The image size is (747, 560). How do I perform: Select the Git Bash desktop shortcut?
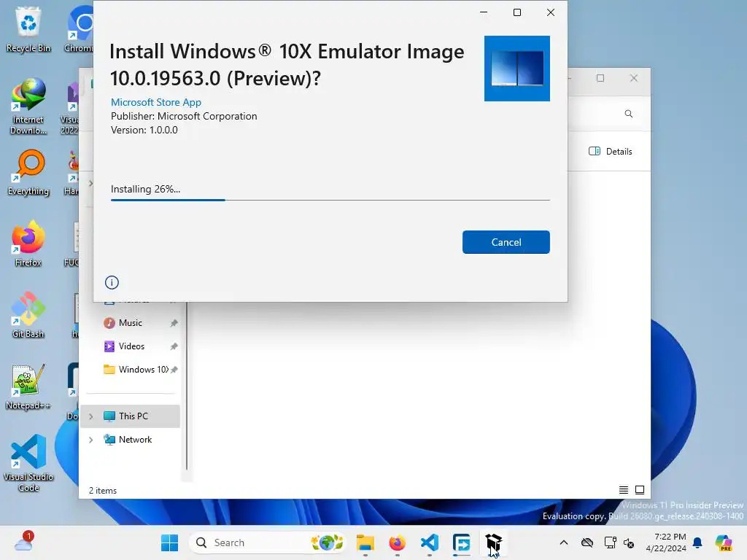pos(28,315)
